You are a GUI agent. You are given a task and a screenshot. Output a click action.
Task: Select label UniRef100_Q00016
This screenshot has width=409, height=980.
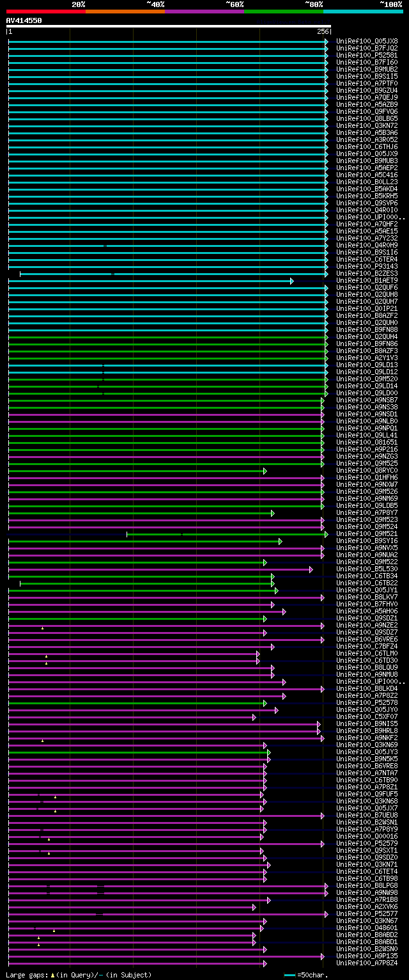click(x=367, y=836)
